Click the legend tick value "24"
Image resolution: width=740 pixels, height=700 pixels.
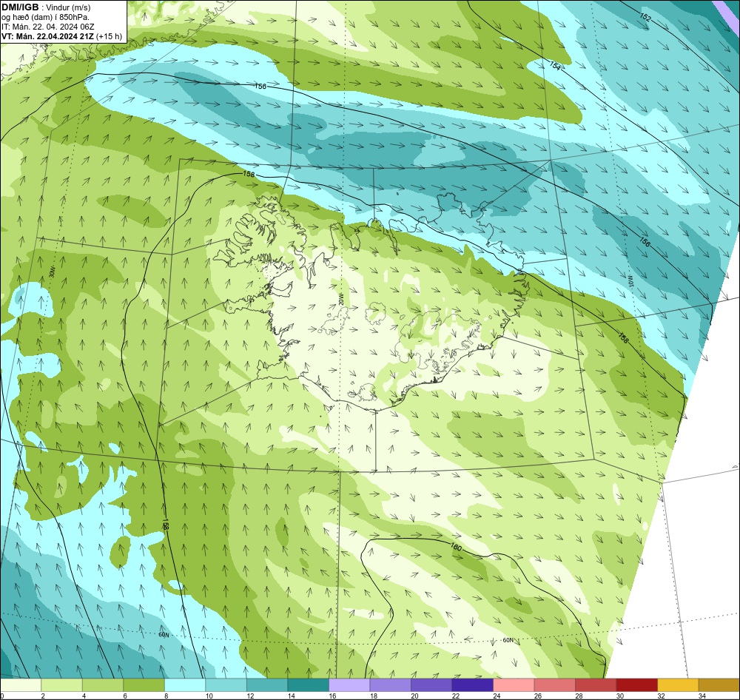[497, 696]
